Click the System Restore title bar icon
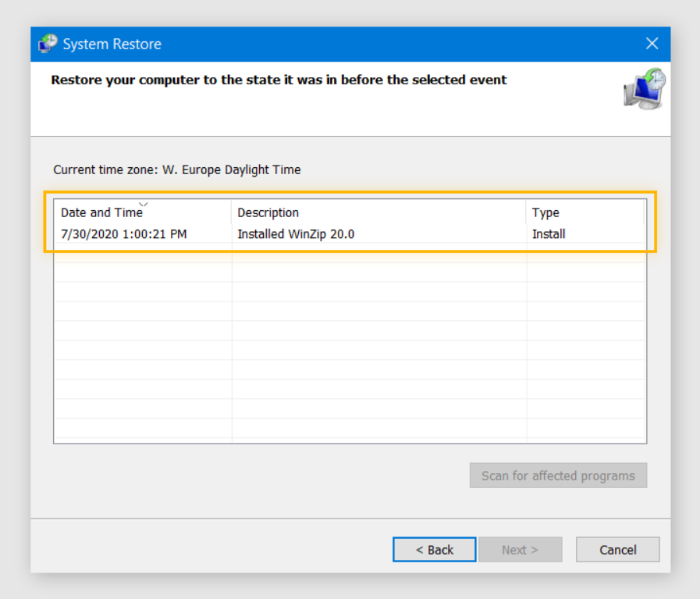 [48, 44]
